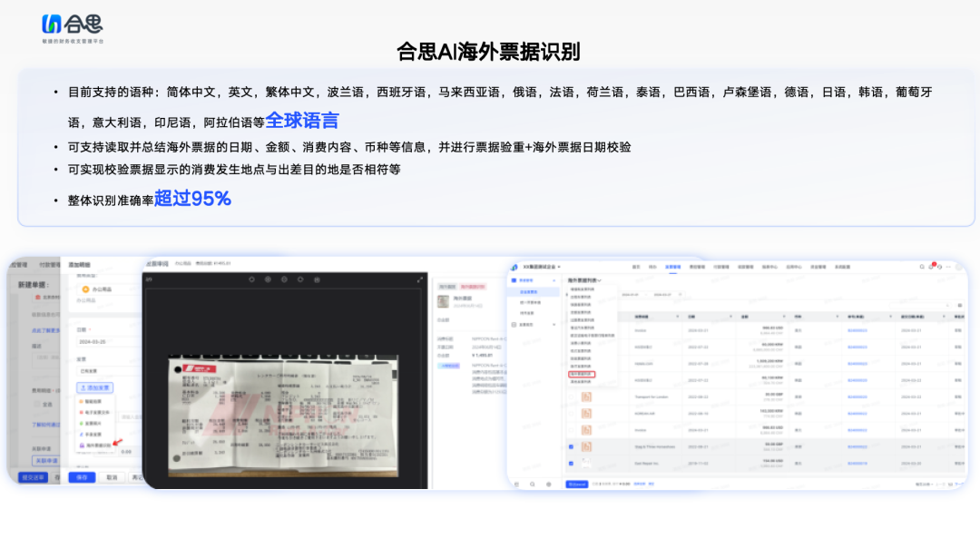Click the 关联申请 button
Screen dimensions: 980x548
coord(46,461)
